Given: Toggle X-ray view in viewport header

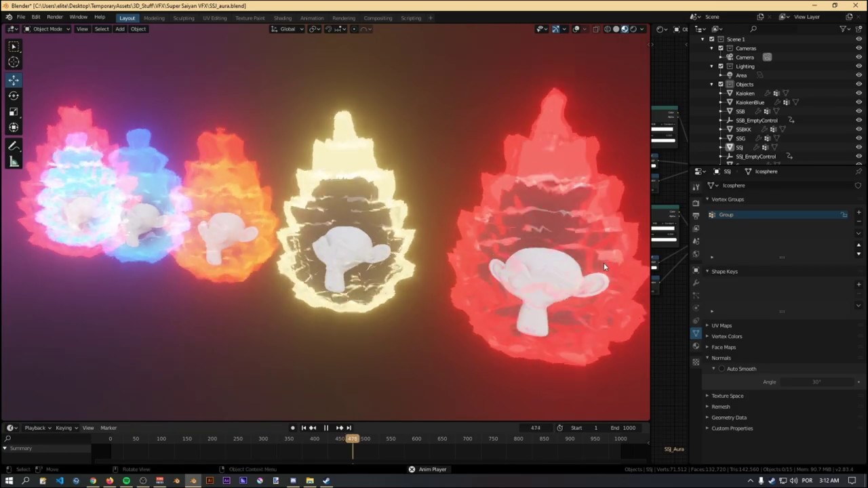Looking at the screenshot, I should (x=596, y=29).
